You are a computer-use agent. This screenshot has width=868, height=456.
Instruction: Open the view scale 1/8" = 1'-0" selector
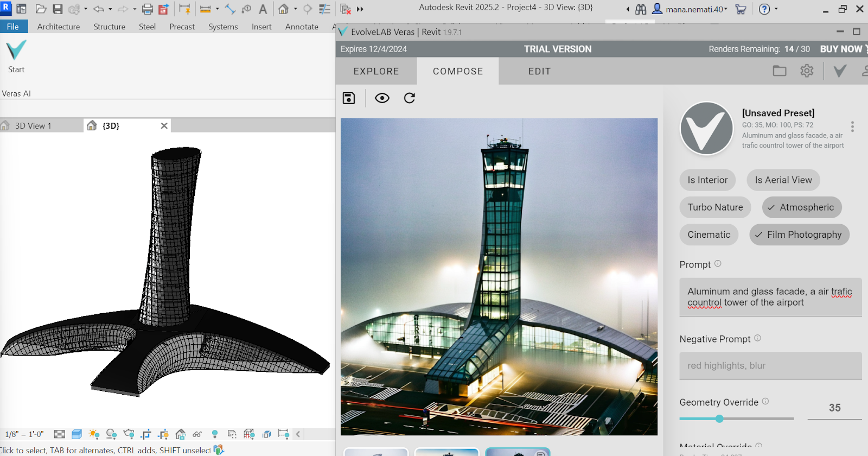[x=24, y=434]
